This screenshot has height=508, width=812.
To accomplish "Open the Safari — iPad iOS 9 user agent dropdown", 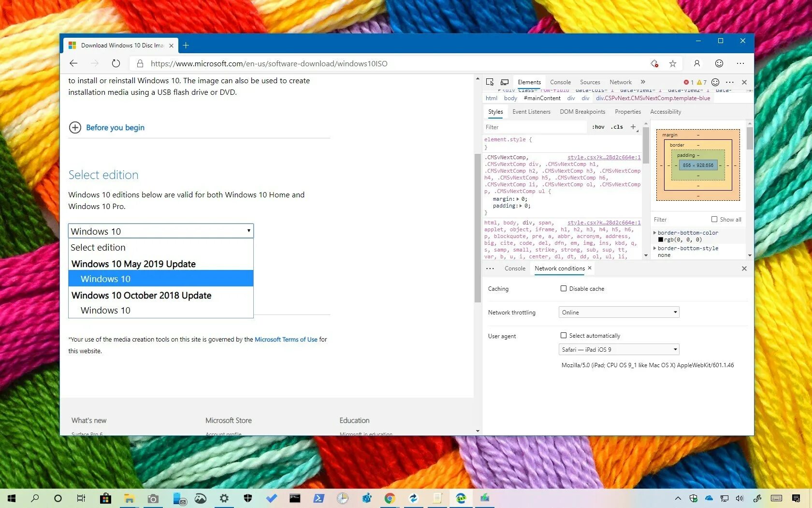I will pos(619,349).
